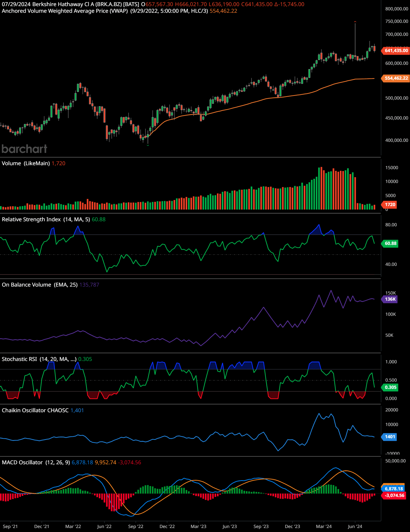
Task: Click the red 641,435.00 last price label
Action: [x=396, y=50]
